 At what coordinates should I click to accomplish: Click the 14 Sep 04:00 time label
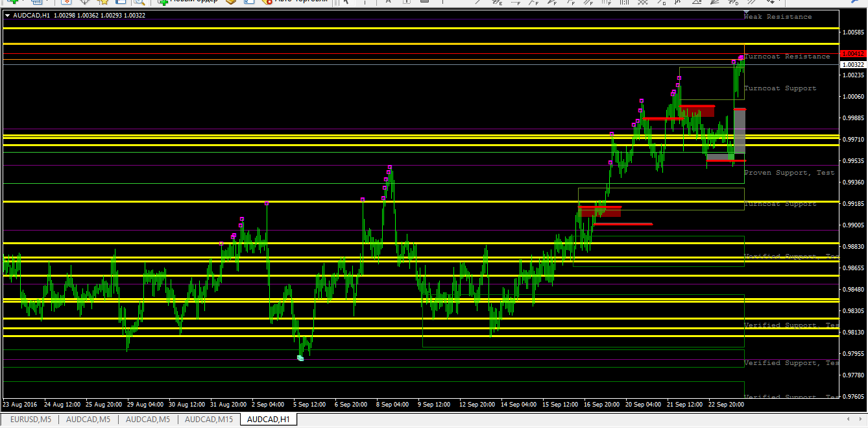(519, 404)
